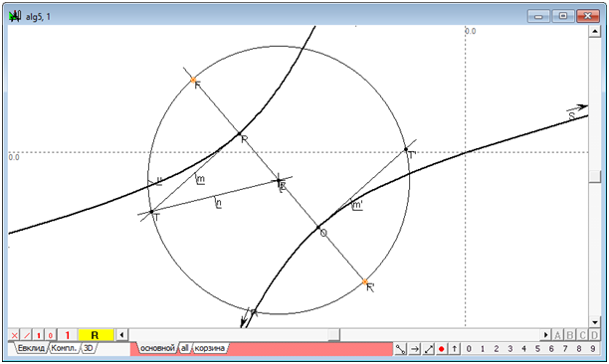
Task: Toggle the small red 1 button
Action: click(39, 335)
